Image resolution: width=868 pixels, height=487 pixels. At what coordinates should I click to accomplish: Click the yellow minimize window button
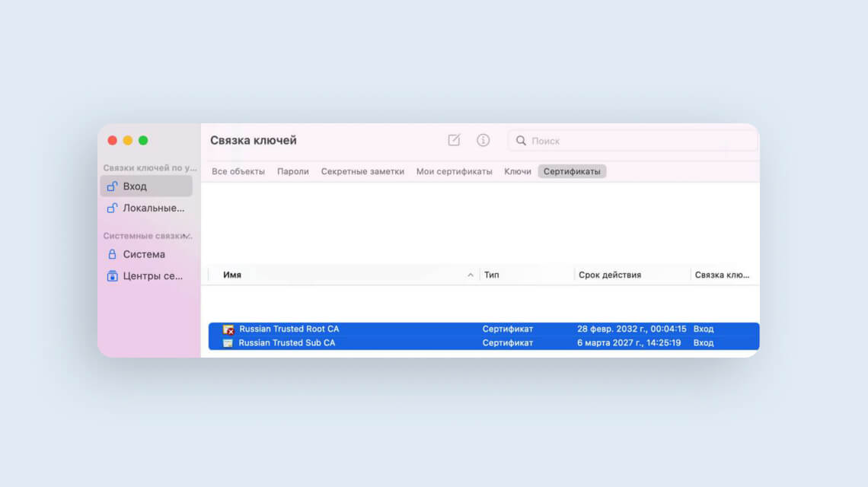[128, 141]
